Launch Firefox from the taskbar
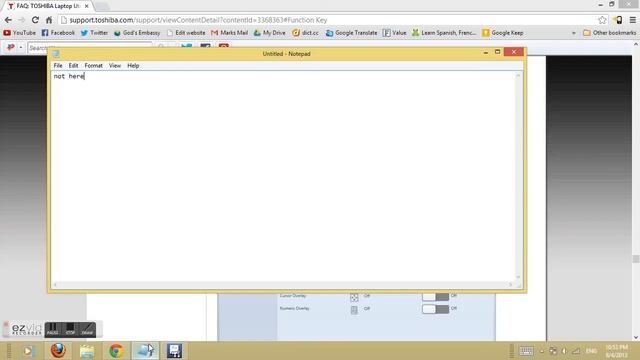 coord(58,351)
